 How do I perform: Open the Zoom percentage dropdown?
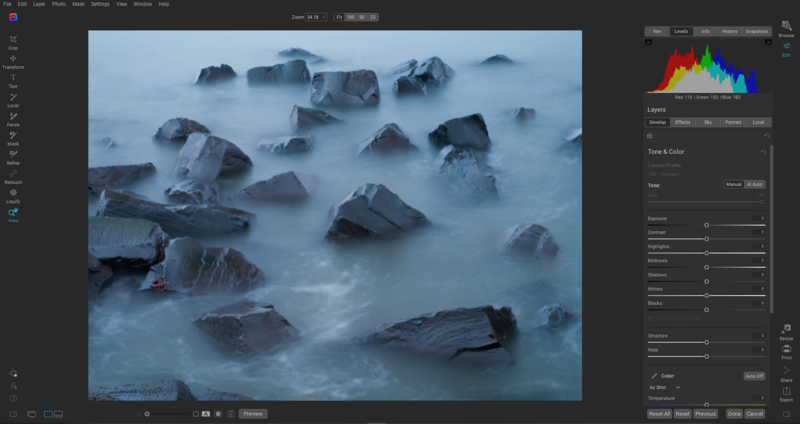(316, 17)
